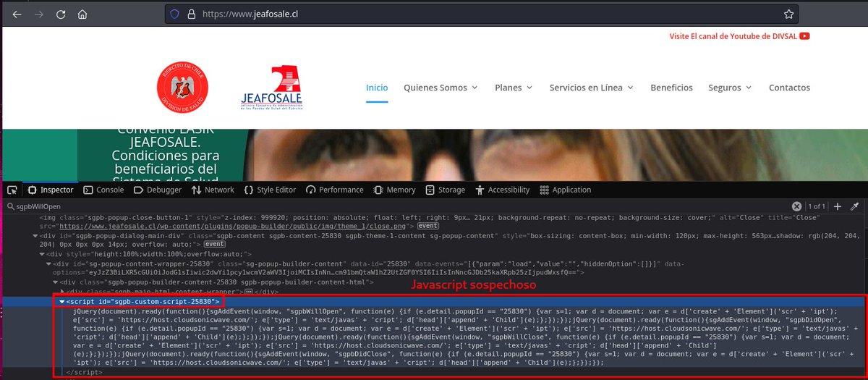The width and height of the screenshot is (868, 380).
Task: Collapse the sg-popup-content-wrapper-25830 node
Action: point(49,263)
